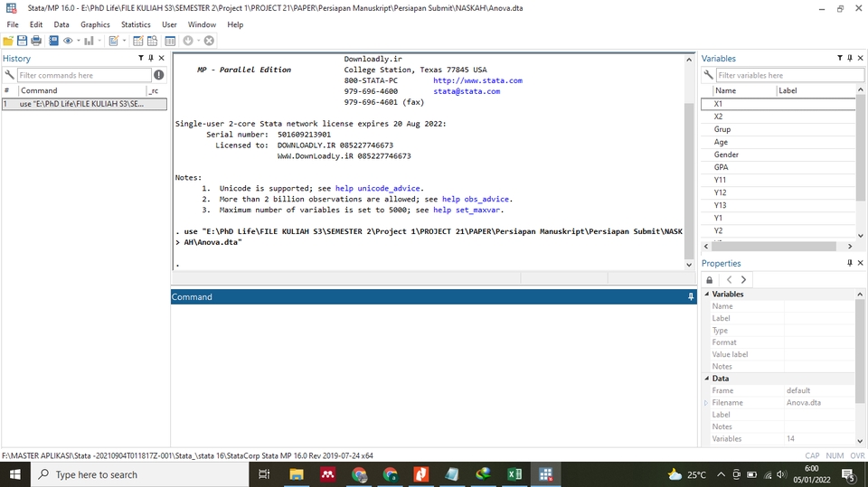Collapse the Data section in Properties
The width and height of the screenshot is (868, 487).
point(706,378)
